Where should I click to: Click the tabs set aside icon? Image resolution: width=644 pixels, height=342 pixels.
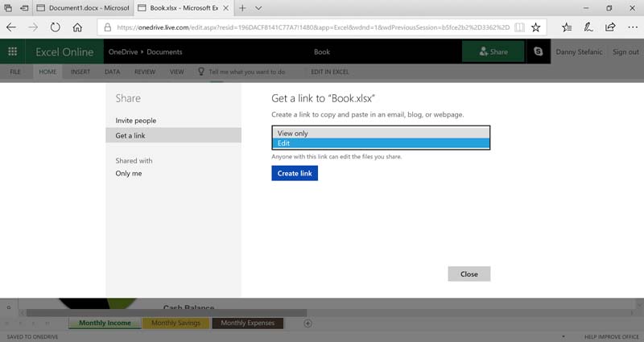[x=8, y=8]
